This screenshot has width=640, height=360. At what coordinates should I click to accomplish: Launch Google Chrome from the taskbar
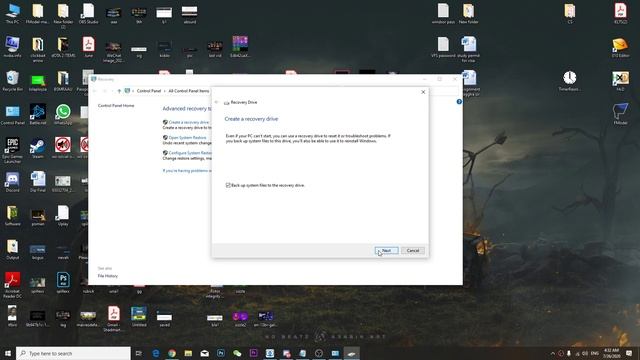[x=172, y=353]
